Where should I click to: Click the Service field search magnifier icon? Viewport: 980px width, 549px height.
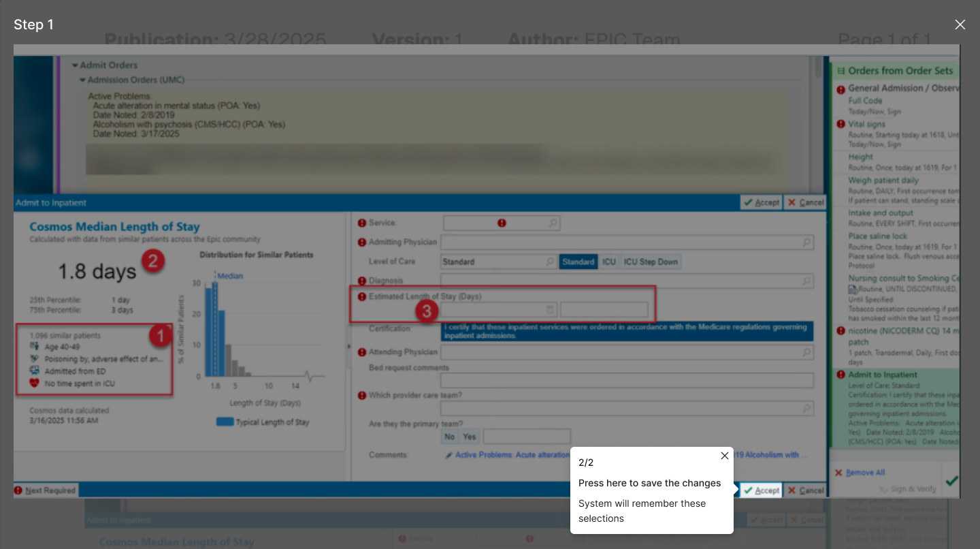(x=553, y=223)
